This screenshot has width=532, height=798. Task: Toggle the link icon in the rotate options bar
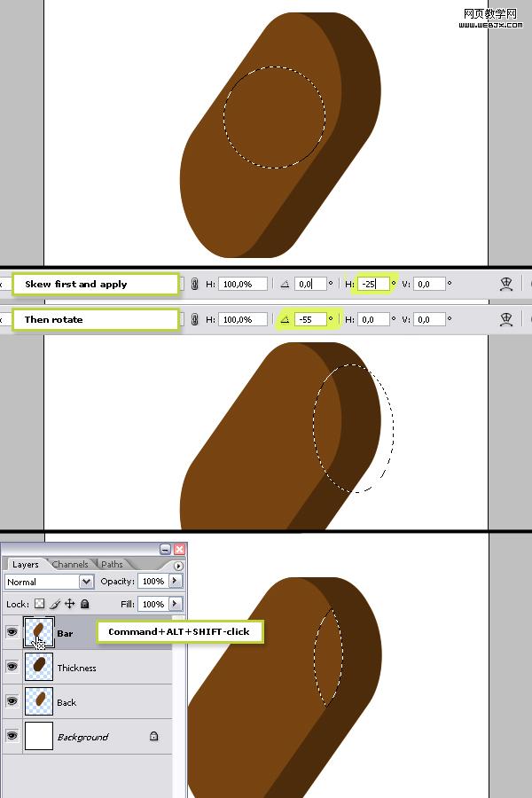194,319
